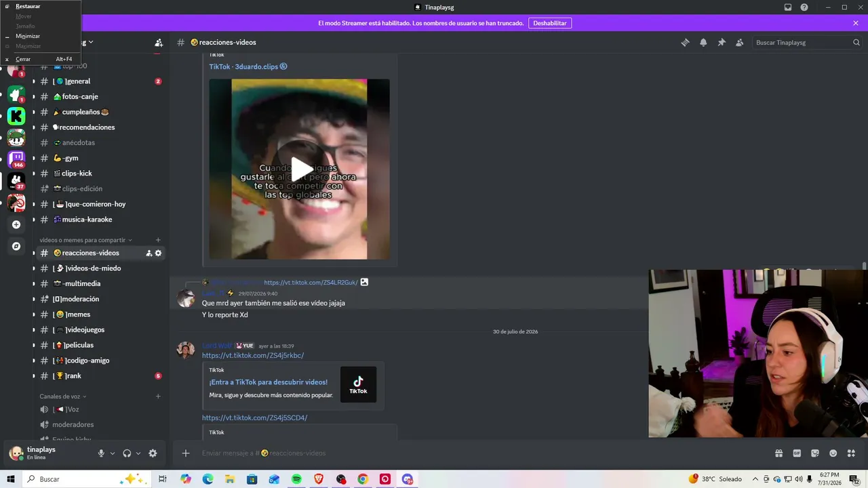Open the Windows Start menu
The height and width of the screenshot is (488, 868).
[x=11, y=479]
